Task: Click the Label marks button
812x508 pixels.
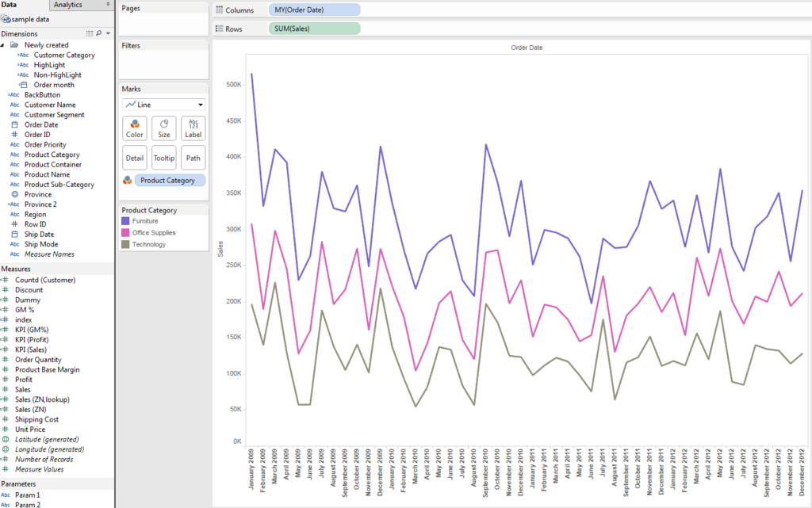Action: 193,129
